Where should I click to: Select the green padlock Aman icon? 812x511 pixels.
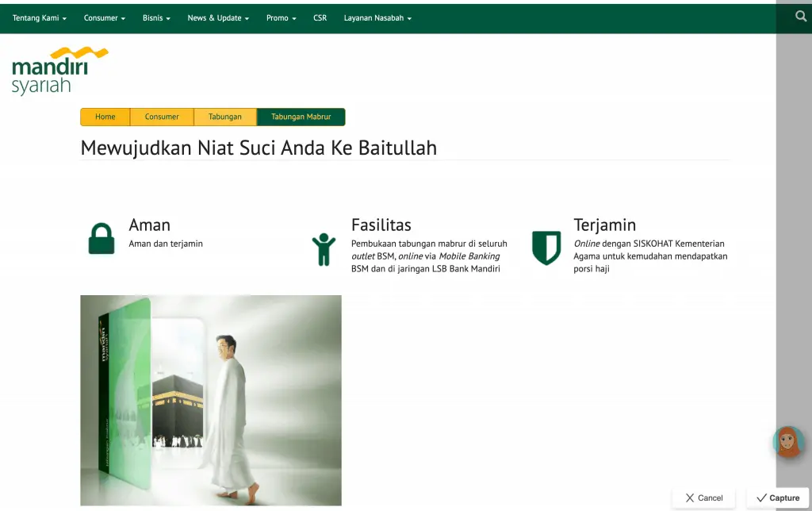[x=101, y=239]
